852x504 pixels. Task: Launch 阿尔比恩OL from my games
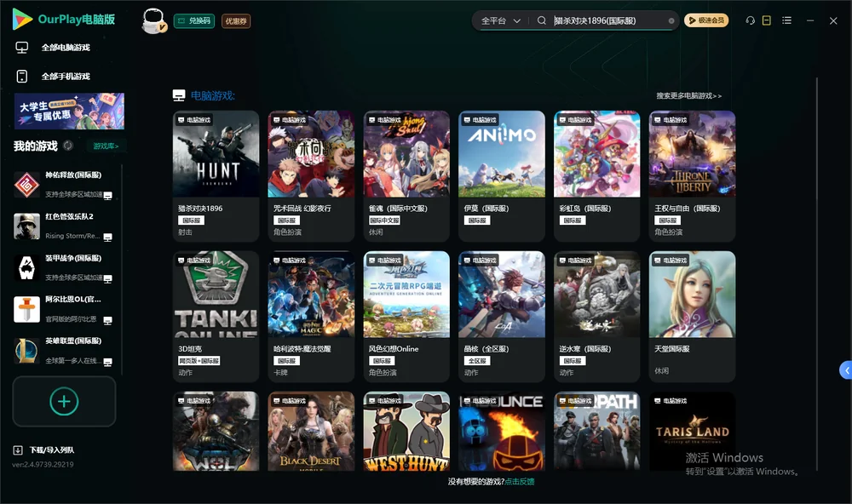[64, 310]
